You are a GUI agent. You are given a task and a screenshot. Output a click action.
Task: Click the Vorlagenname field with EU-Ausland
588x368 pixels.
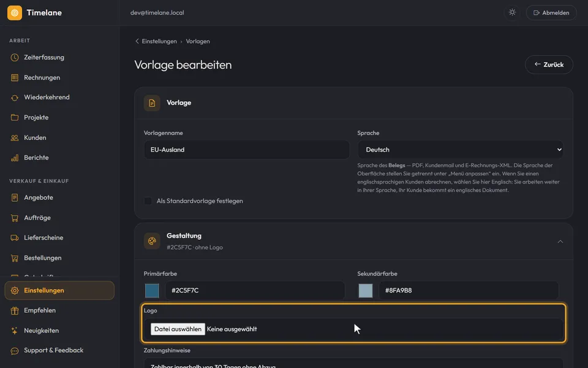[x=247, y=150]
